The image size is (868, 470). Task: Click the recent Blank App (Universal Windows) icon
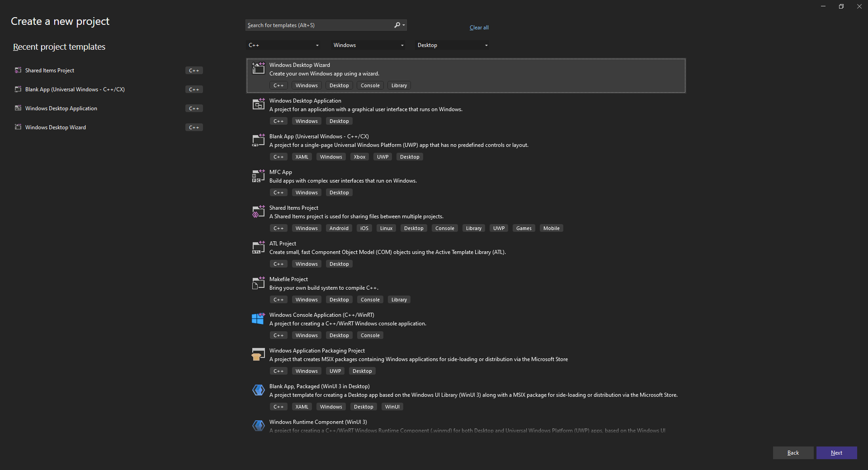coord(18,89)
